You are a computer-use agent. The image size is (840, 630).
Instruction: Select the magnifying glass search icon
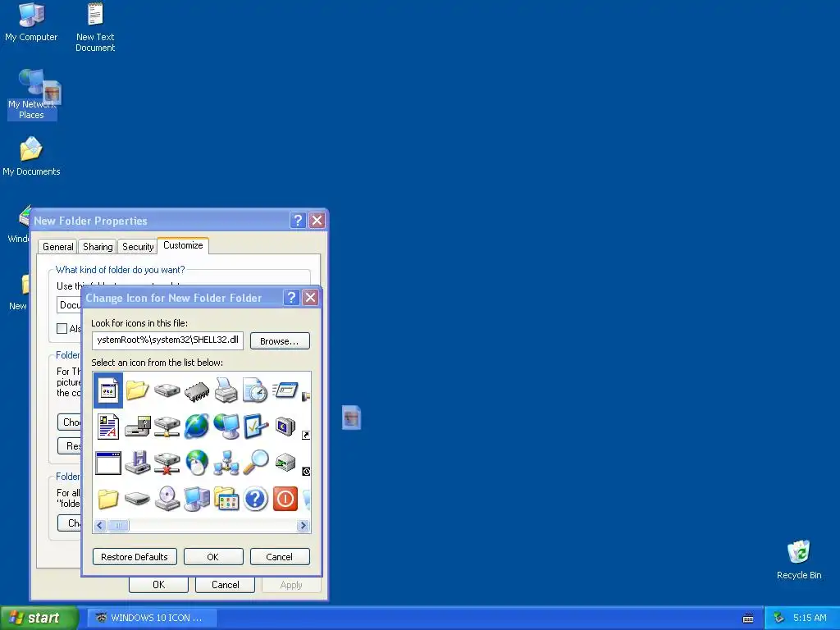[256, 463]
